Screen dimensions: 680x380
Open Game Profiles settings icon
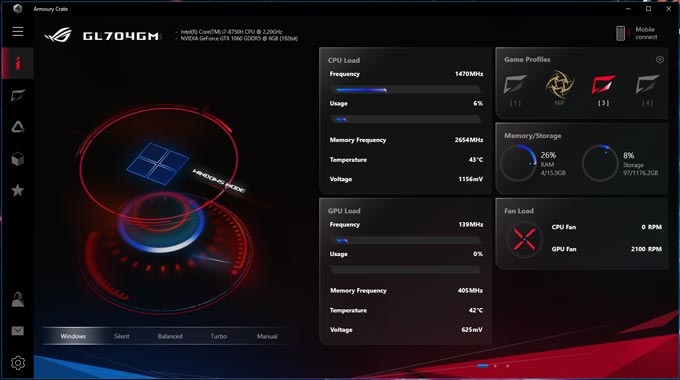pyautogui.click(x=659, y=59)
